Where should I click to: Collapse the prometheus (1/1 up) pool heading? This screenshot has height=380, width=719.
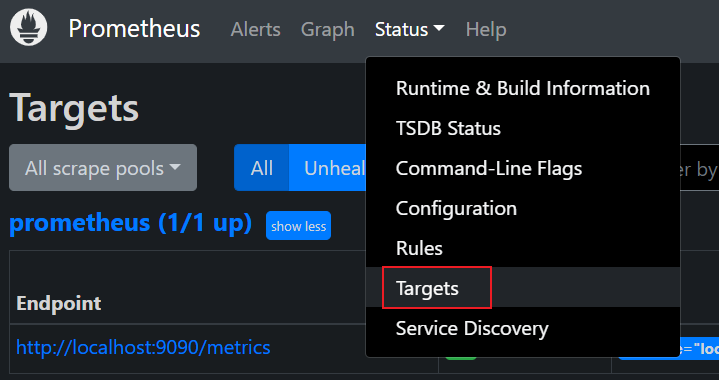point(131,223)
